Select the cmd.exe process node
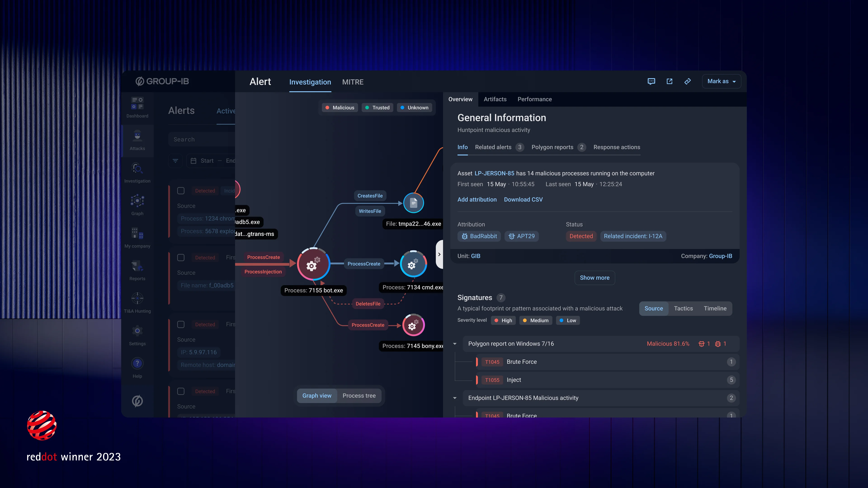The image size is (868, 488). point(413,264)
